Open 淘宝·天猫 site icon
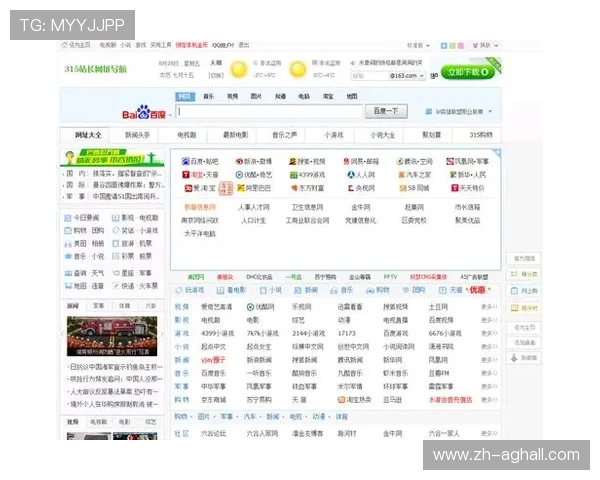This screenshot has width=600, height=480. pos(186,175)
